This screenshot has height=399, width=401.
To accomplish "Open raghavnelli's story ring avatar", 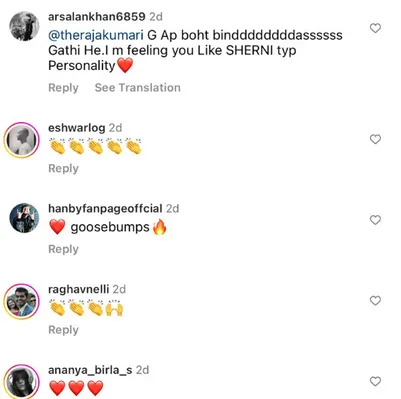I will click(x=22, y=302).
